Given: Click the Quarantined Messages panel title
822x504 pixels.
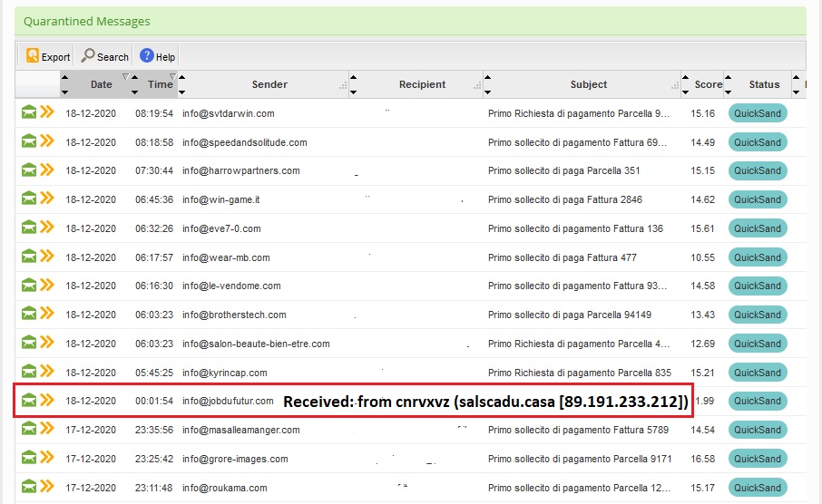Looking at the screenshot, I should 86,22.
